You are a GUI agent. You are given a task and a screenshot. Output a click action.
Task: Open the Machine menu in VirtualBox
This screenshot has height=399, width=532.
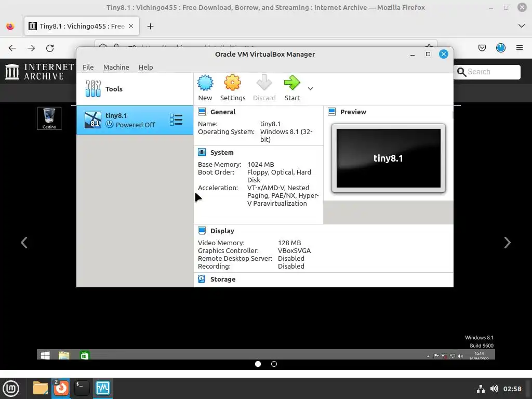click(116, 67)
